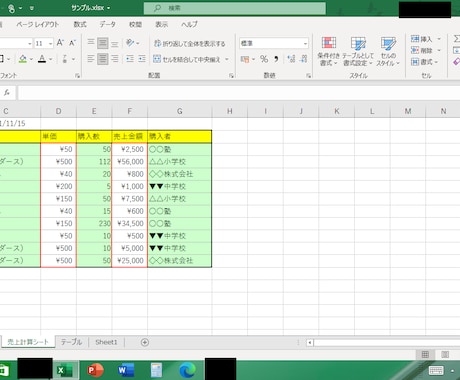Click the text orientation icon
The width and height of the screenshot is (460, 380).
(130, 43)
